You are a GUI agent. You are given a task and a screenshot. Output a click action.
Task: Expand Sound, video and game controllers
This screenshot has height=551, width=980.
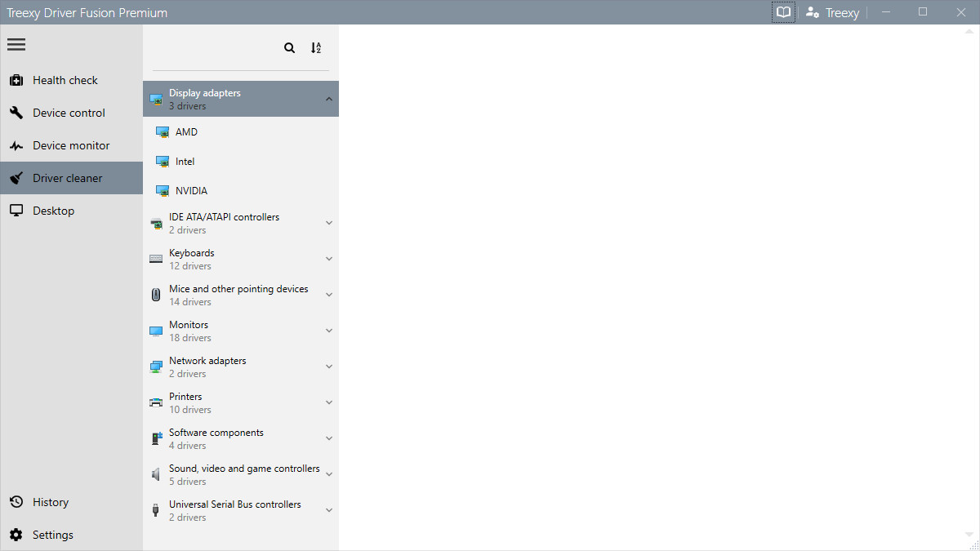(328, 473)
